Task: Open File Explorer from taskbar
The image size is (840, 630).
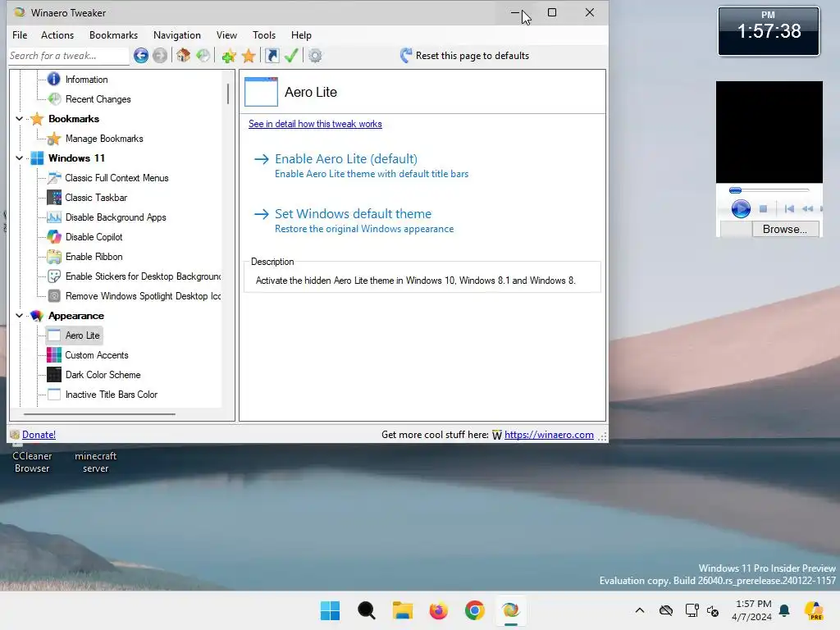Action: [x=402, y=610]
